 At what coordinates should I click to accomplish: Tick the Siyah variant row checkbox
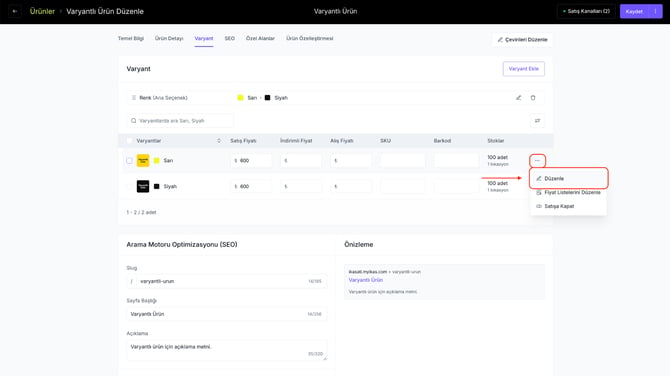(129, 186)
